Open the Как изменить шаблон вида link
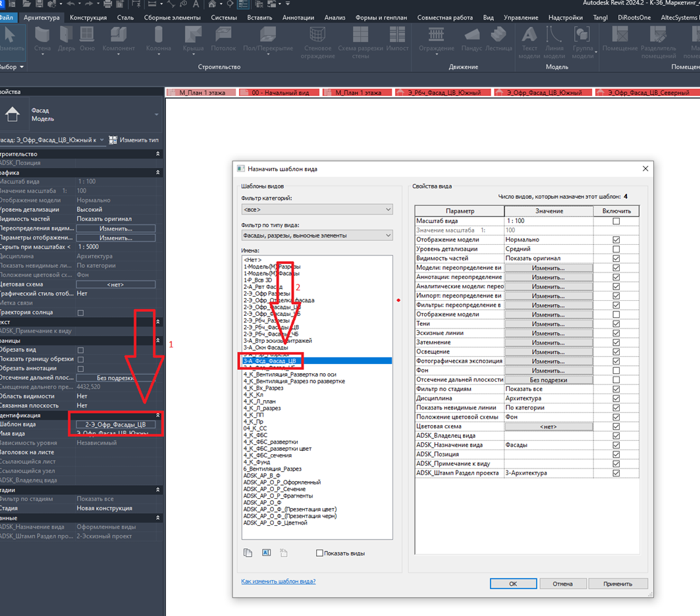This screenshot has width=700, height=616. (278, 581)
